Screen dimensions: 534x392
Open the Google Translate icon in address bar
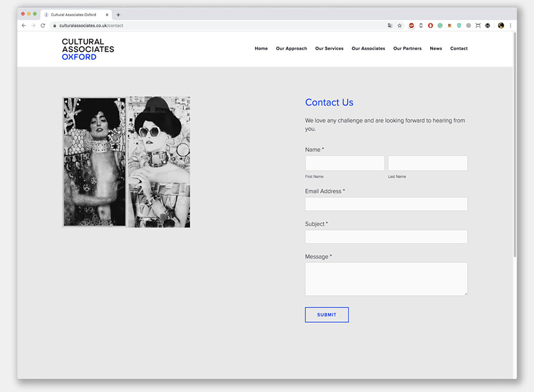point(390,26)
